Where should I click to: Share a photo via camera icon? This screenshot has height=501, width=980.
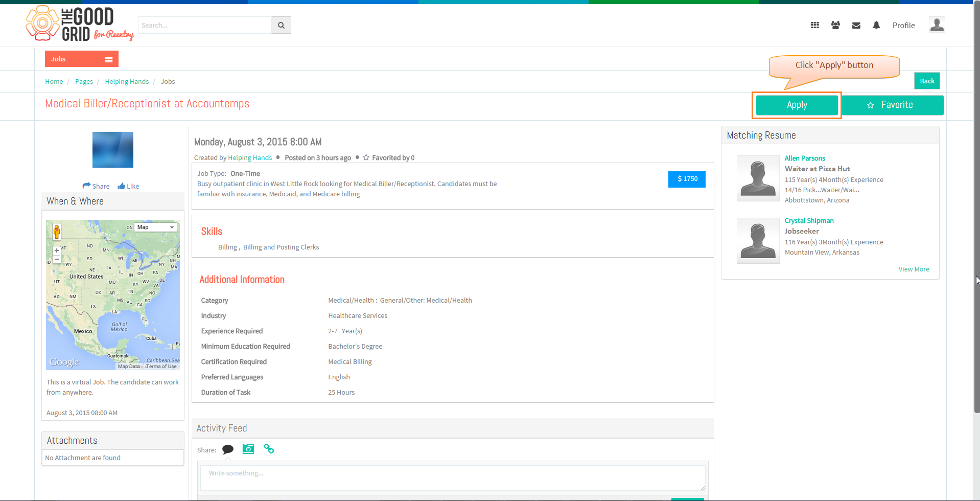[x=248, y=449]
